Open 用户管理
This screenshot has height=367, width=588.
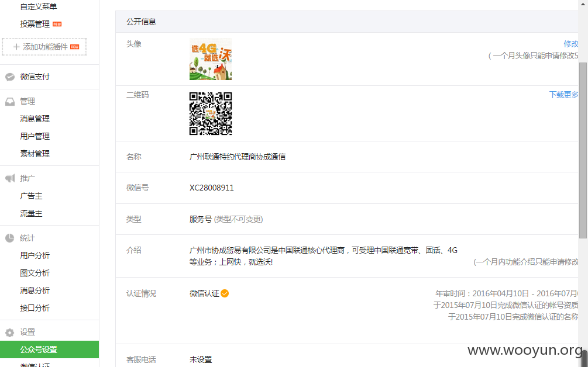pos(35,136)
